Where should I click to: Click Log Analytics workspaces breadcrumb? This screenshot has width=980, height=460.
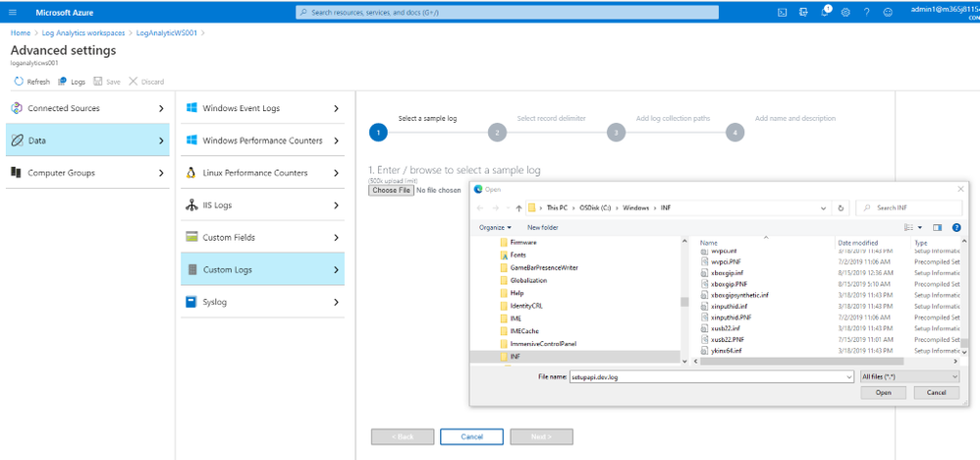point(83,32)
